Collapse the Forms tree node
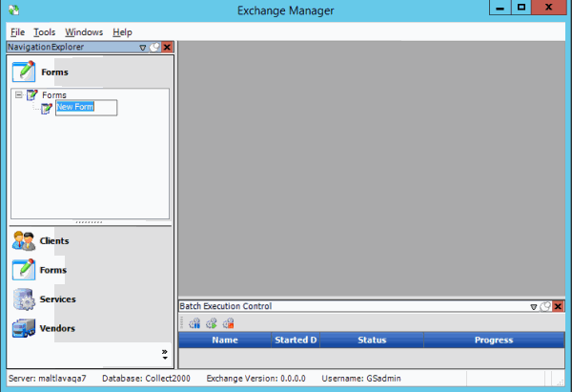This screenshot has height=392, width=572. coord(19,94)
